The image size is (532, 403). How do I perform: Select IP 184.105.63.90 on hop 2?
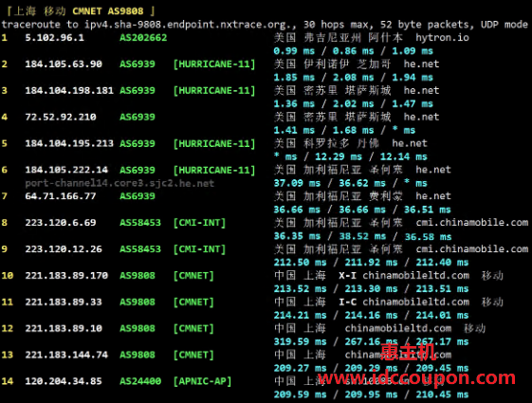64,64
